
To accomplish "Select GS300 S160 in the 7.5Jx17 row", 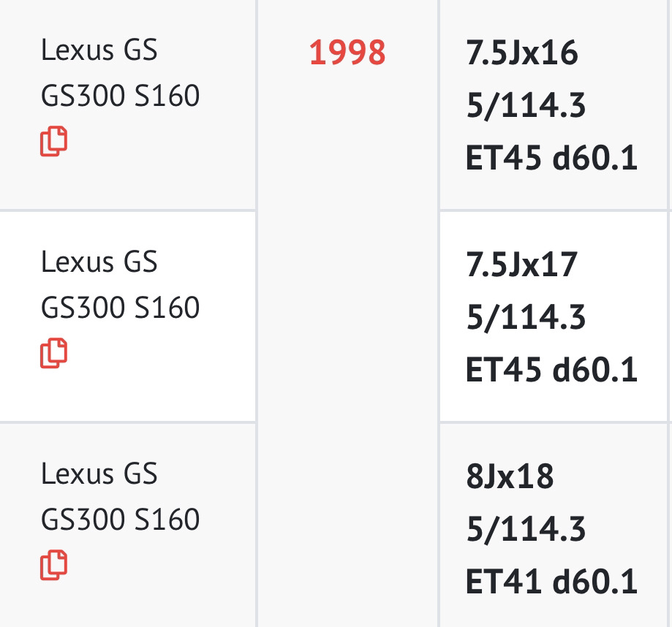I will coord(121,307).
